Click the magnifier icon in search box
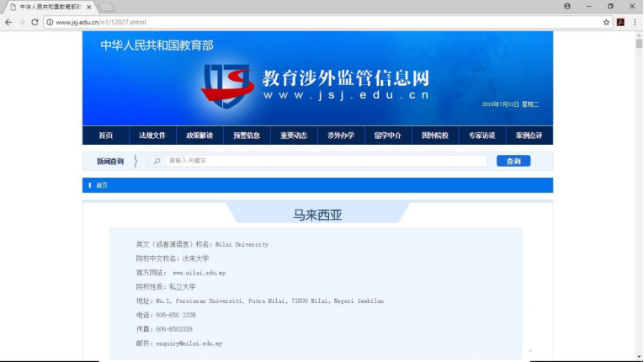This screenshot has width=644, height=362. [x=157, y=161]
